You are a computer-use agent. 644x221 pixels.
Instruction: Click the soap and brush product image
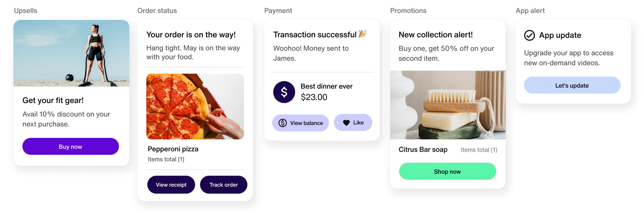447,105
